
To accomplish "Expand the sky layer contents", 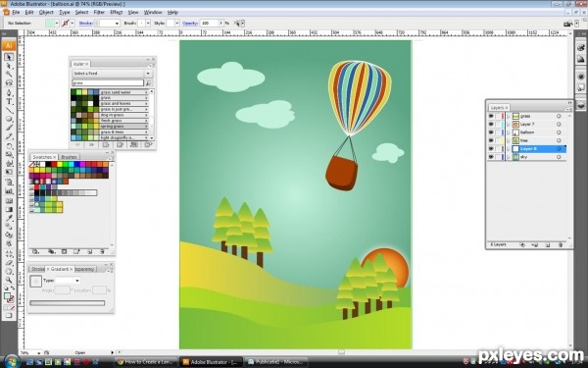I will click(509, 157).
